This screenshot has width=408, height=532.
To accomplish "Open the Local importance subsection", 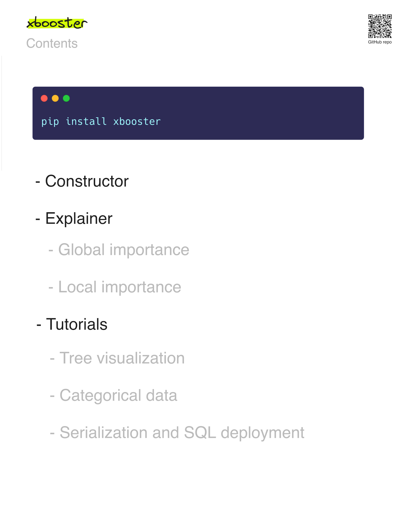I will point(119,287).
